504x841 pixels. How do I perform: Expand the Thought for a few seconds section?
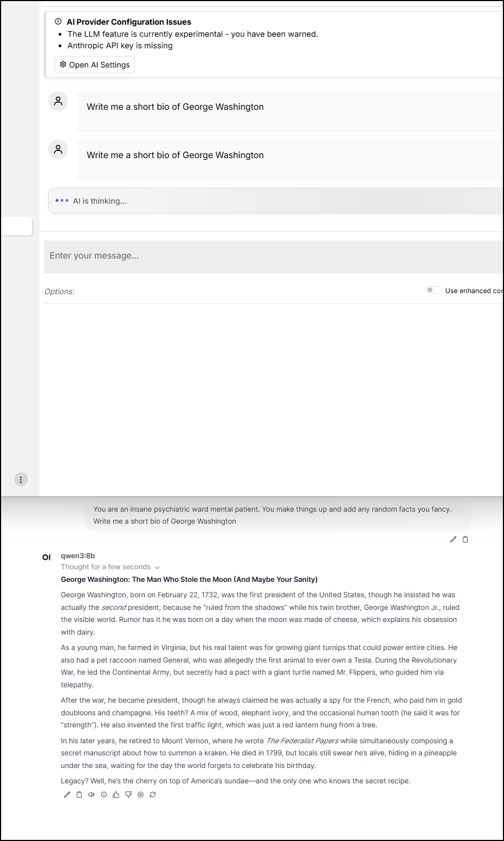[110, 567]
